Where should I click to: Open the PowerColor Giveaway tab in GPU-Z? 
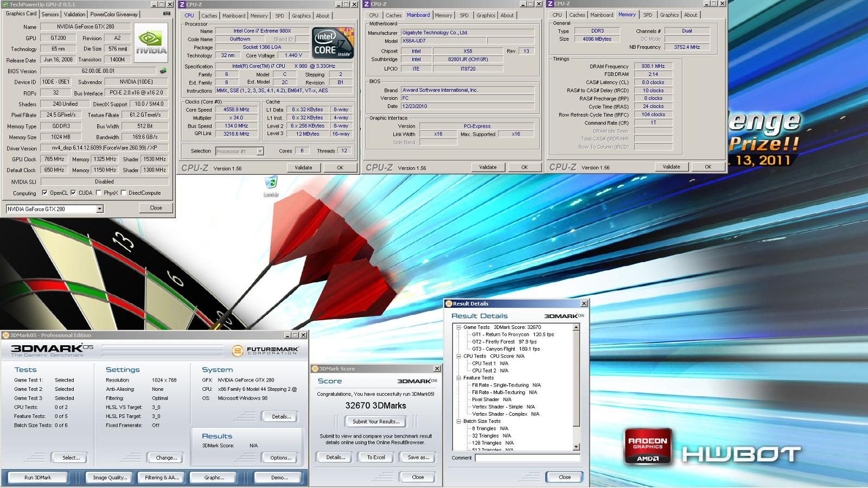click(x=114, y=14)
